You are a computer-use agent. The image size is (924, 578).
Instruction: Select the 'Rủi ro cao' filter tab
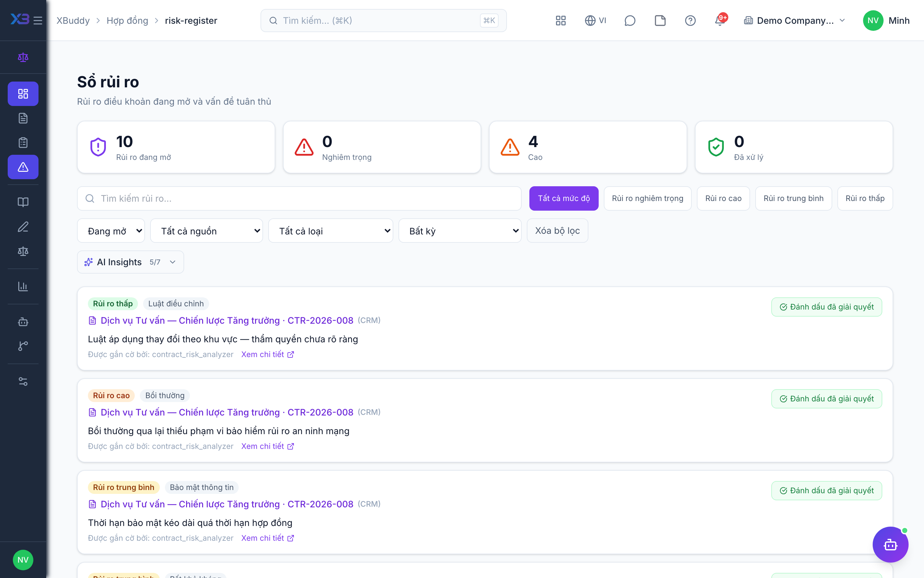tap(723, 198)
